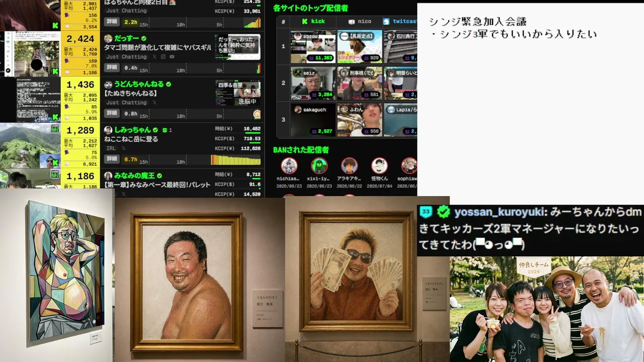Image resolution: width=644 pixels, height=362 pixels.
Task: Open the Instagram icon on だっすー's row
Action: click(163, 57)
